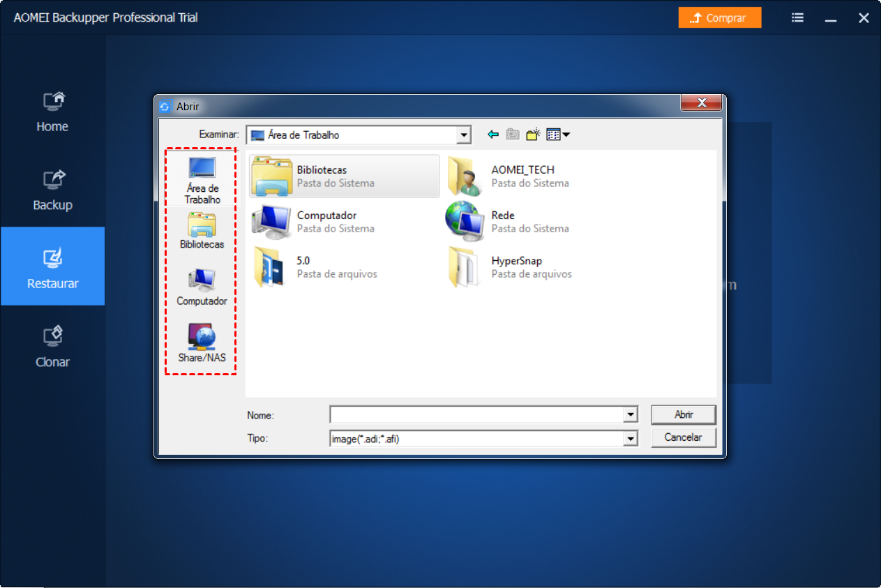Click the Abrir button in dialog
This screenshot has height=588, width=881.
pyautogui.click(x=684, y=414)
